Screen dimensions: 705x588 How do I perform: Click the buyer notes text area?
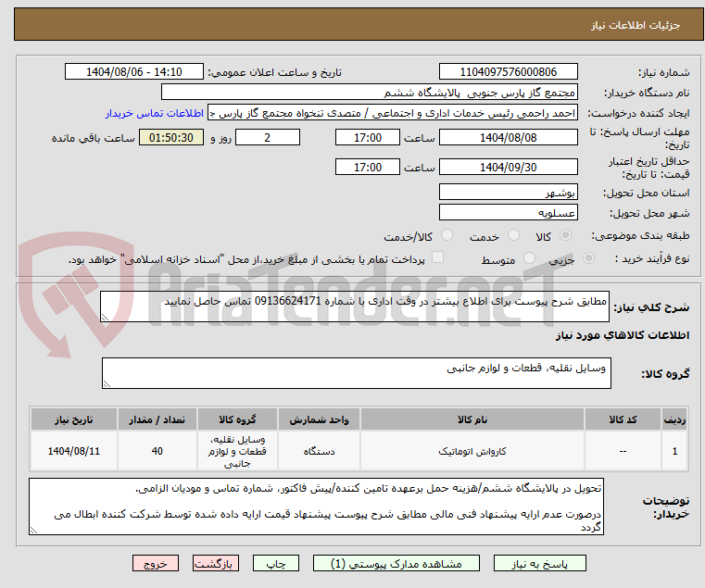[316, 507]
